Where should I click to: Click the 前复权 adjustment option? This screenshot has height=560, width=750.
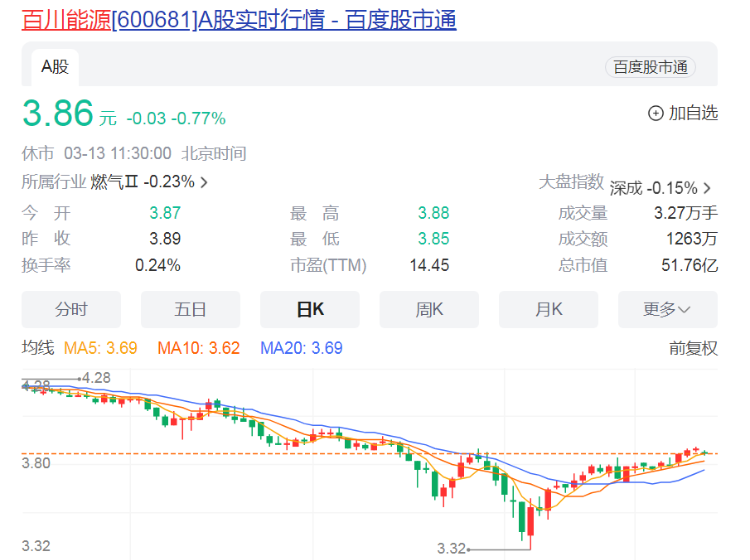pyautogui.click(x=693, y=348)
